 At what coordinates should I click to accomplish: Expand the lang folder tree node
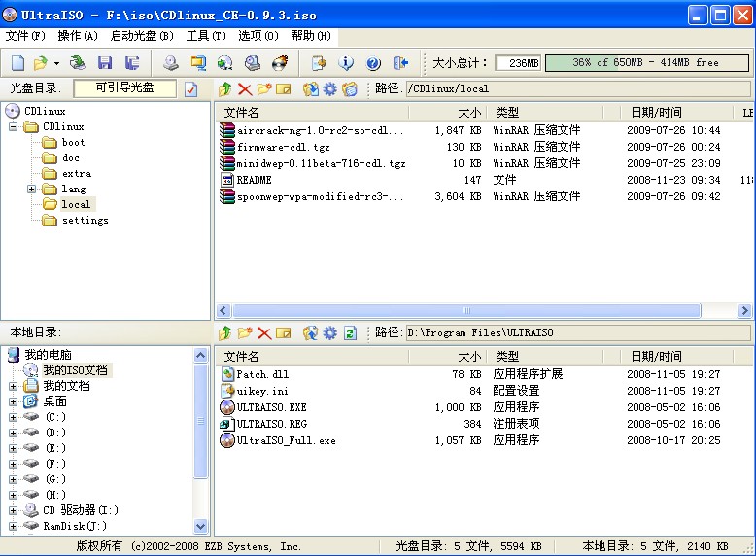pyautogui.click(x=31, y=189)
